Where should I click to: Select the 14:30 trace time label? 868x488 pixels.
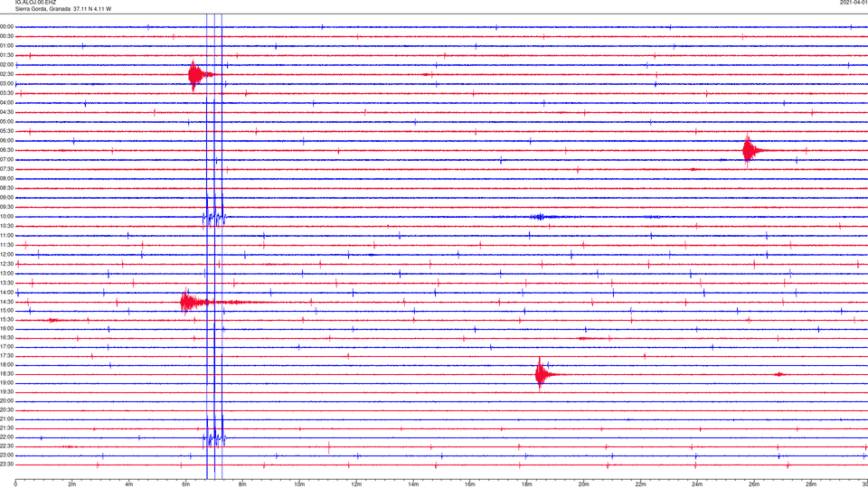(7, 302)
